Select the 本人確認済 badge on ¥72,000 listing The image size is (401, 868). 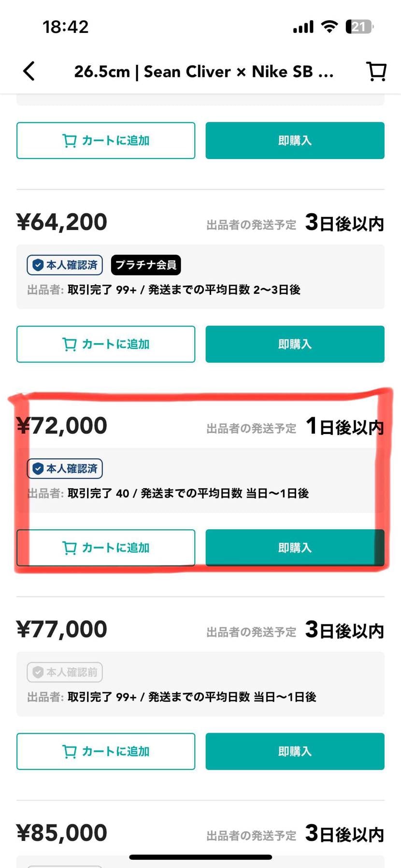pos(64,468)
